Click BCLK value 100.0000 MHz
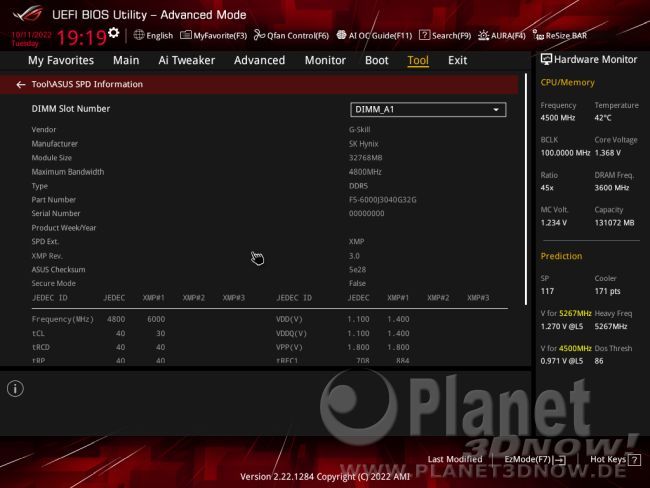The image size is (650, 488). [565, 153]
